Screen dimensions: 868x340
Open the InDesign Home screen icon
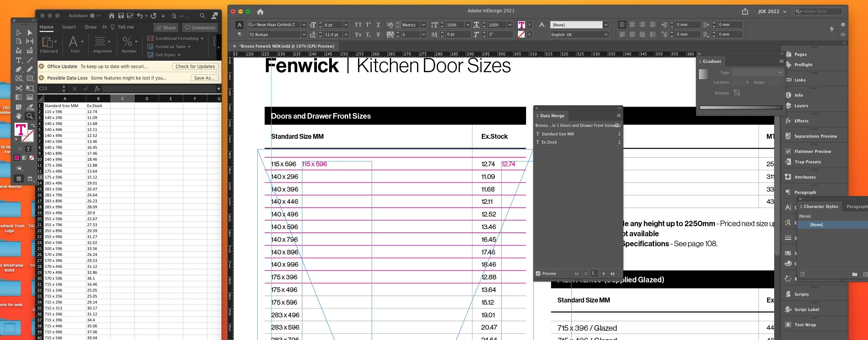260,12
